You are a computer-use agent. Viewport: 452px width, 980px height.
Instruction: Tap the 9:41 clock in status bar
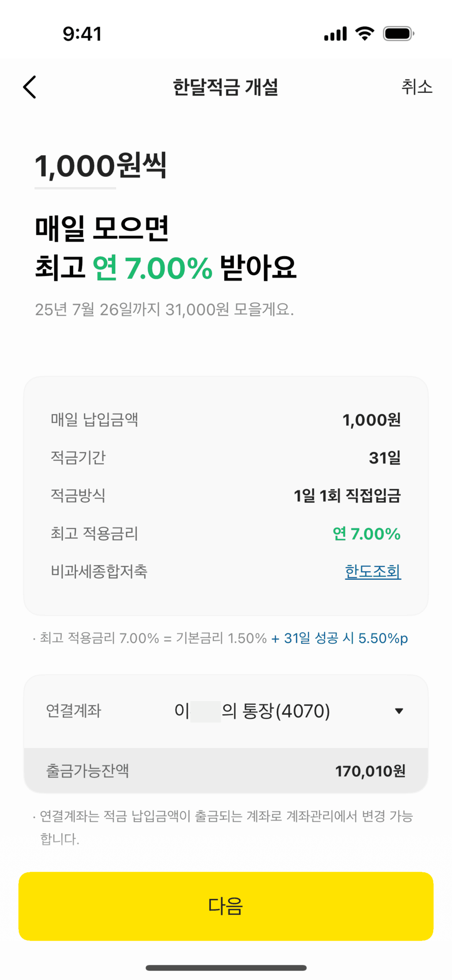(82, 34)
